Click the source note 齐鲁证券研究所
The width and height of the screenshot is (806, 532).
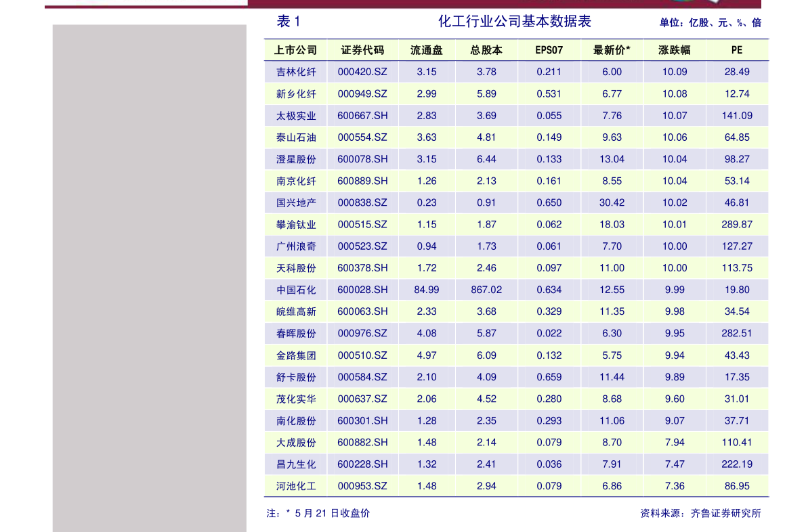tap(726, 514)
